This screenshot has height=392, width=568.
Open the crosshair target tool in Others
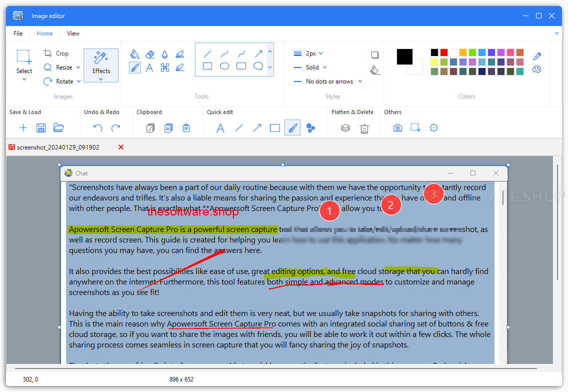(x=433, y=128)
